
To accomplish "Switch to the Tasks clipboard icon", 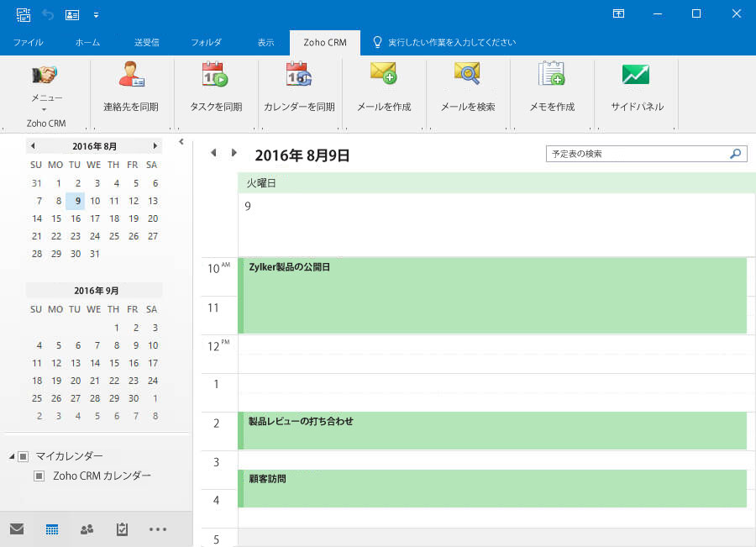I will pyautogui.click(x=122, y=529).
